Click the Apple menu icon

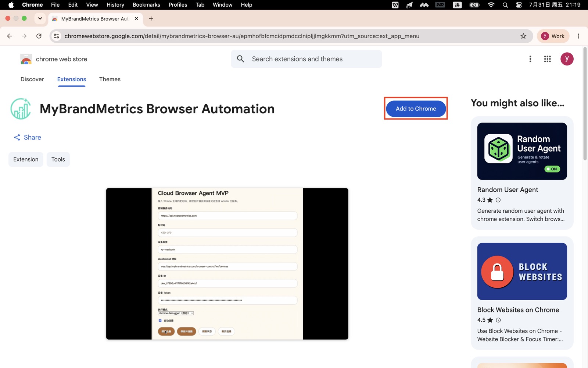tap(11, 5)
